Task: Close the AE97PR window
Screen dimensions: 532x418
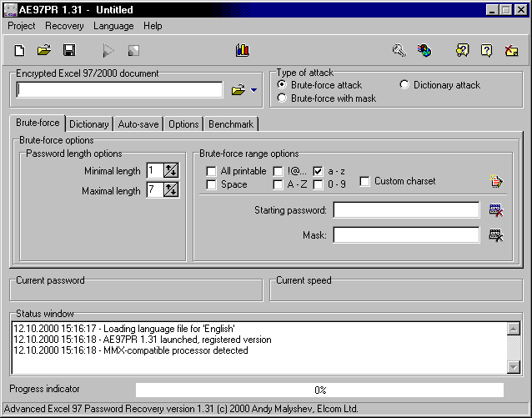Action: click(x=520, y=9)
